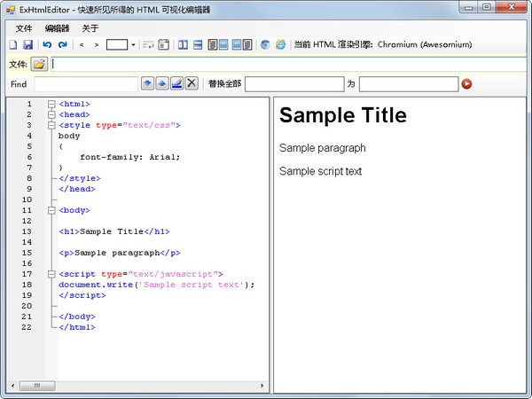Collapse the <head> fold on line 2
Screen dimensions: 532x399
(x=51, y=114)
